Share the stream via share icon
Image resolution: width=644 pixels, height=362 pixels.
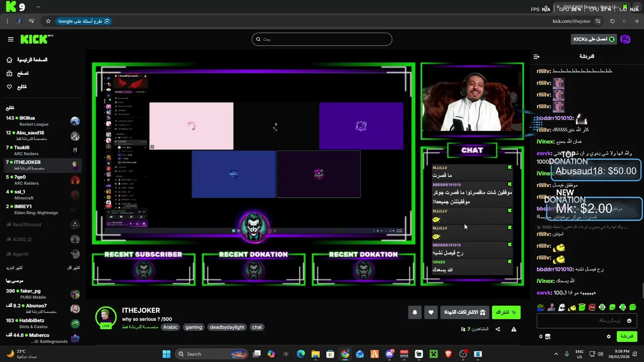(498, 329)
